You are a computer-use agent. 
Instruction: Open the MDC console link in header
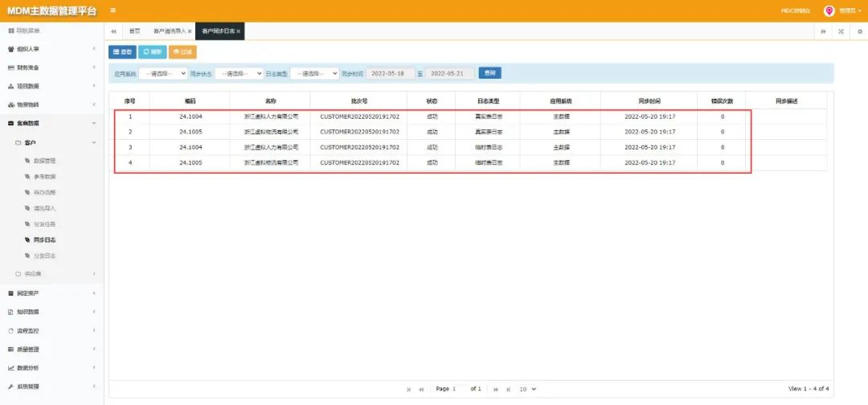796,10
